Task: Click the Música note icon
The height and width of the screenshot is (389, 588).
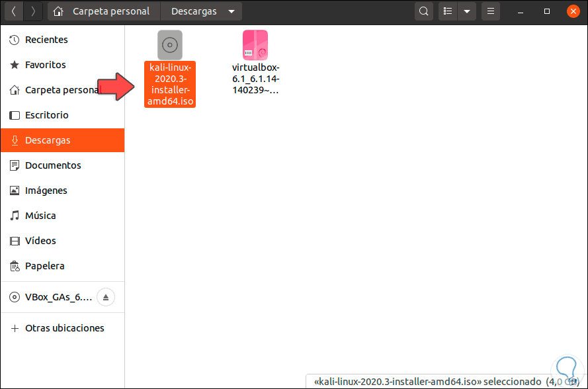Action: 15,216
